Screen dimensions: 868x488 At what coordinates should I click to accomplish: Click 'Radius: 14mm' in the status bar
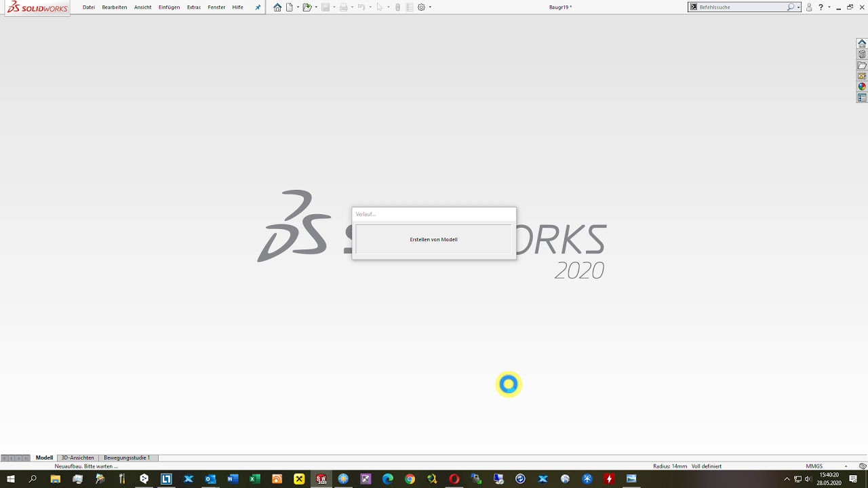tap(670, 466)
